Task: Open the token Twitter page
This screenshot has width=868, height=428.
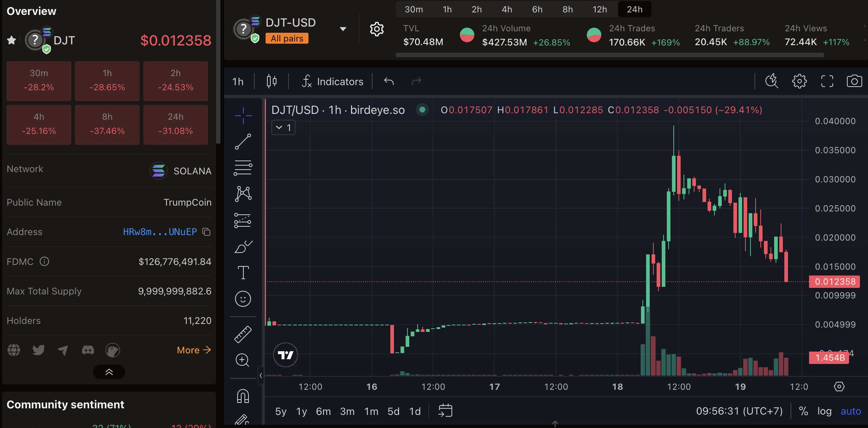Action: pos(39,350)
